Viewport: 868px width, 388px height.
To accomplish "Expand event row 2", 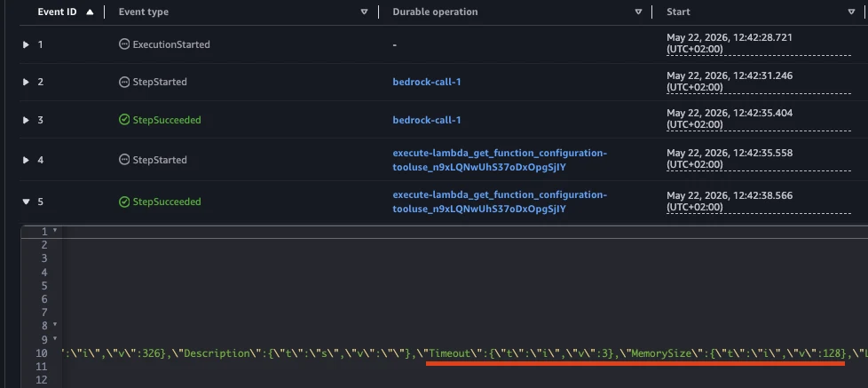I will tap(26, 82).
